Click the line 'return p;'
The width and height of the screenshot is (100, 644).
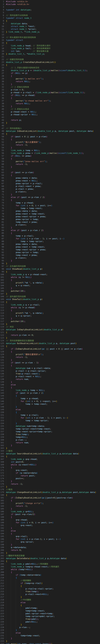pyautogui.click(x=16, y=120)
